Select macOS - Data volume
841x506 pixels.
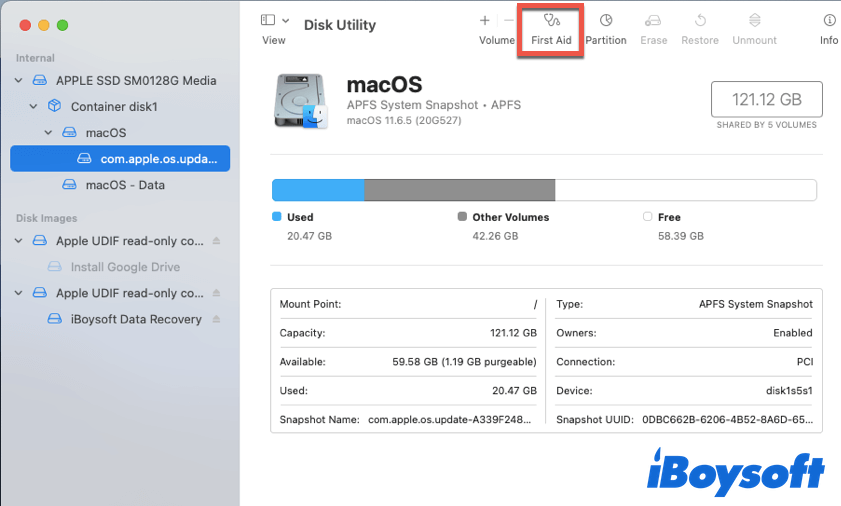125,185
